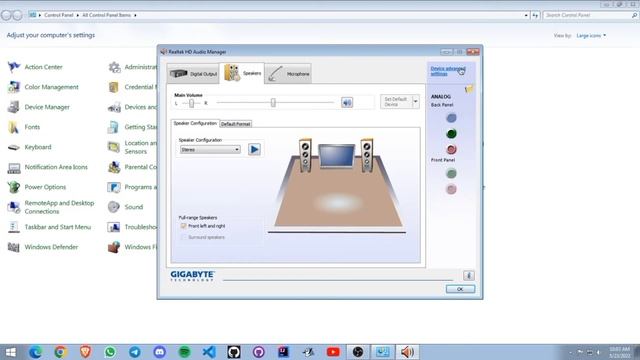The image size is (640, 360).
Task: Open the Stereo speaker configuration dropdown
Action: pyautogui.click(x=210, y=150)
